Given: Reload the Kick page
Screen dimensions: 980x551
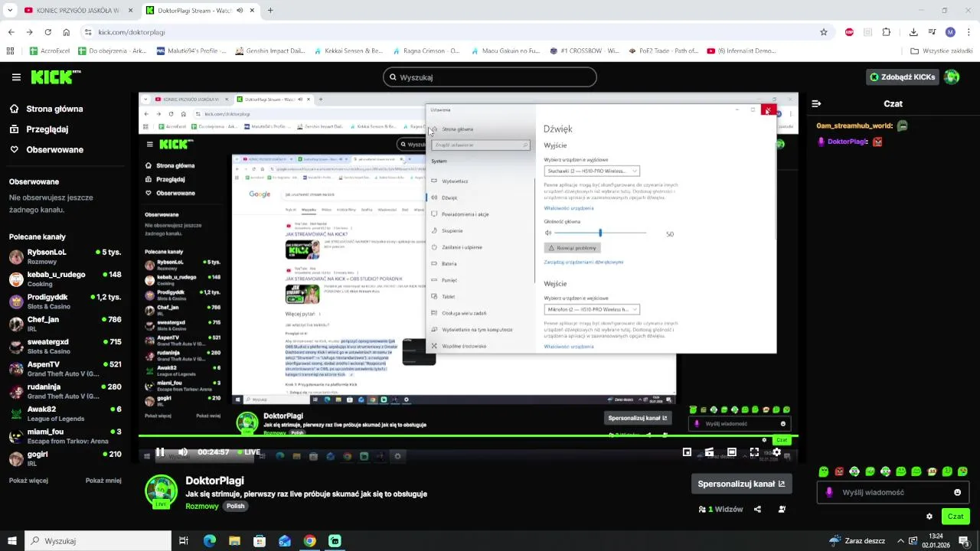Looking at the screenshot, I should tap(48, 32).
